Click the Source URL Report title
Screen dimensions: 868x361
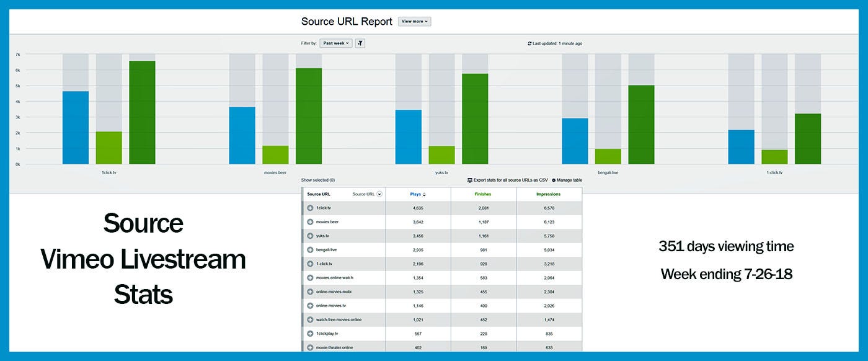tap(347, 21)
